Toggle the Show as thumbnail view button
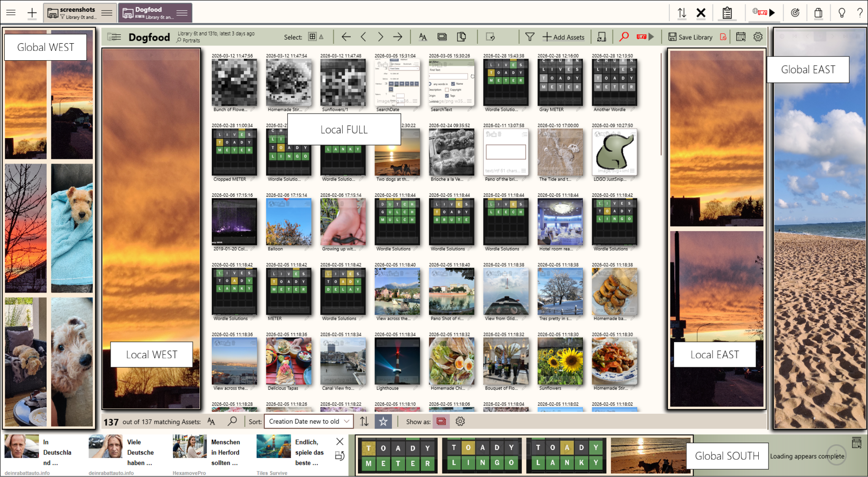 point(441,421)
